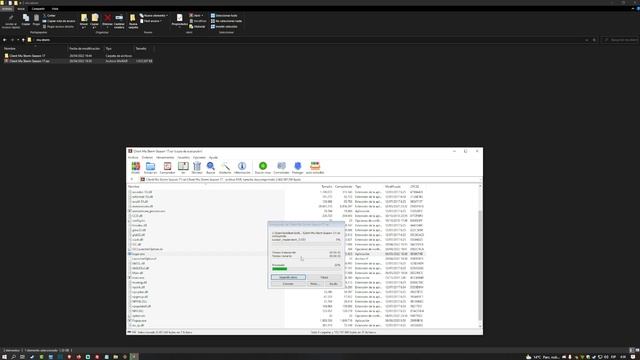Click the Comentario icon in WinRAR
Screen dimensions: 640x360
coord(281,168)
